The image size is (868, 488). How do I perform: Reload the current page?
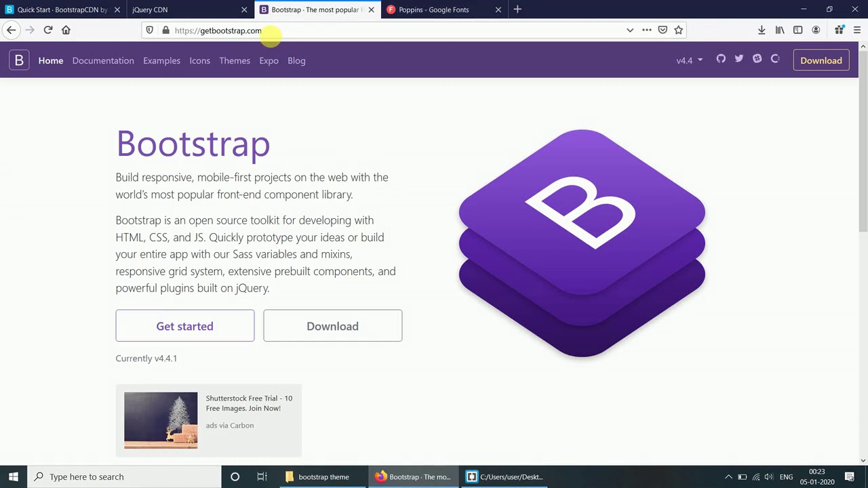pyautogui.click(x=47, y=30)
